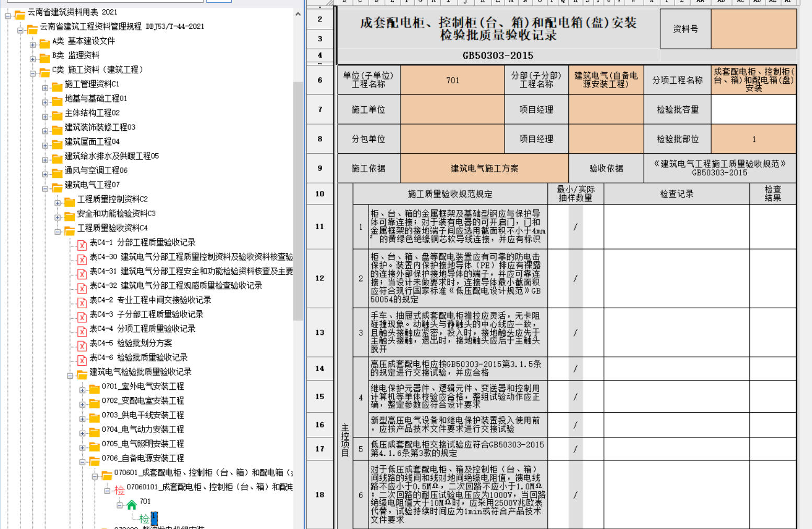812x529 pixels.
Task: Open the 表C4-30 document icon
Action: (x=82, y=258)
